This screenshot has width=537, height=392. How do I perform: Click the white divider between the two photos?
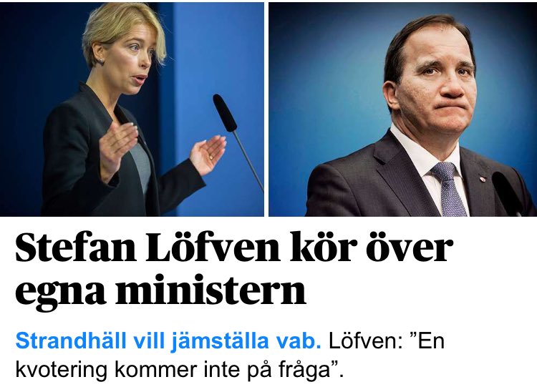point(266,109)
